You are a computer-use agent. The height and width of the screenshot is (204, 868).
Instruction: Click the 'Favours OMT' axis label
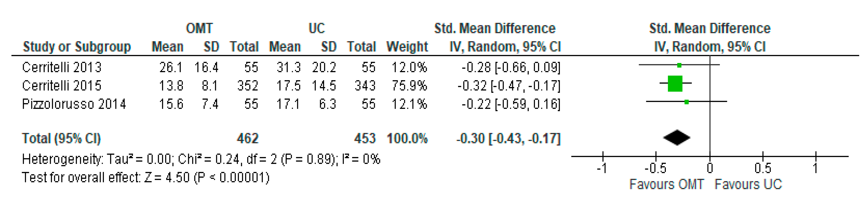tap(666, 184)
